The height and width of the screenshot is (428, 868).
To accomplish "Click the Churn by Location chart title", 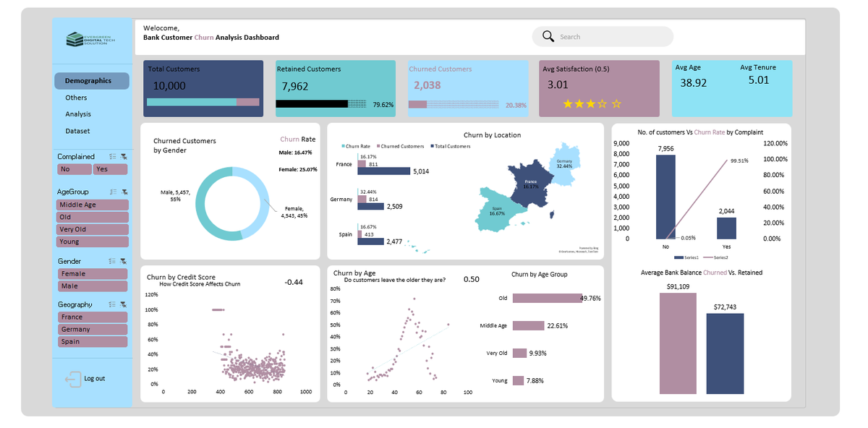I will point(492,135).
